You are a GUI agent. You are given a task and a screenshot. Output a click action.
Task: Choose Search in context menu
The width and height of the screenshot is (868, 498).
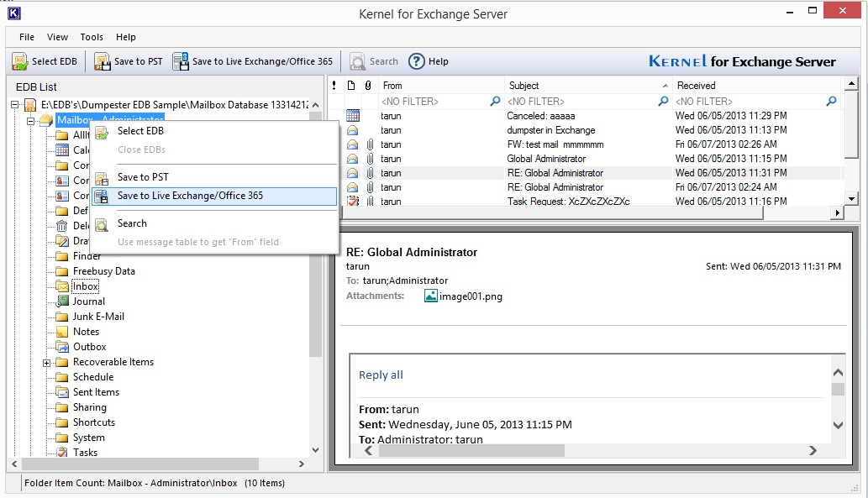click(215, 223)
